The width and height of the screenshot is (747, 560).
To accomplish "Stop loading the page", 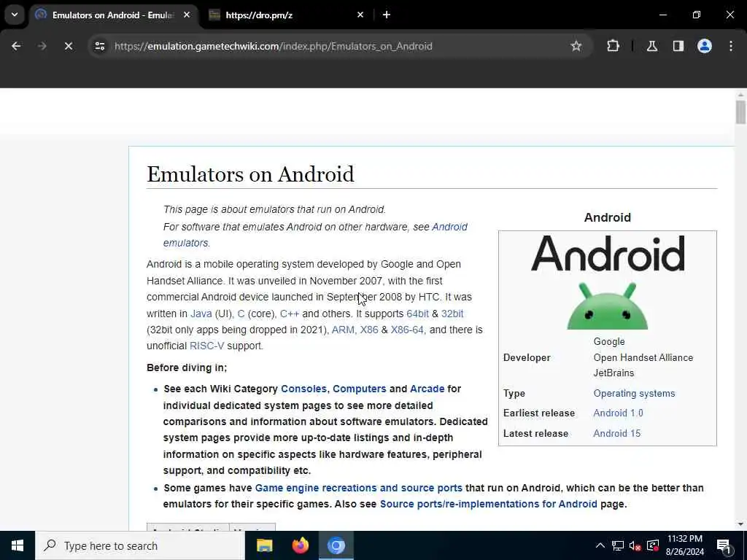I will (68, 46).
